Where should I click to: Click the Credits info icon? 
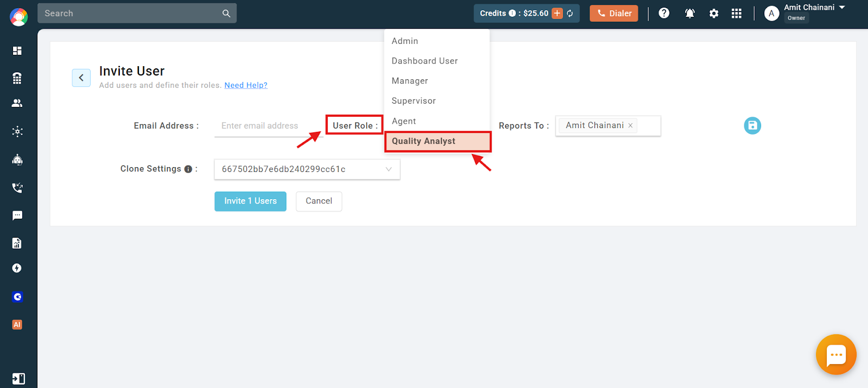coord(512,14)
